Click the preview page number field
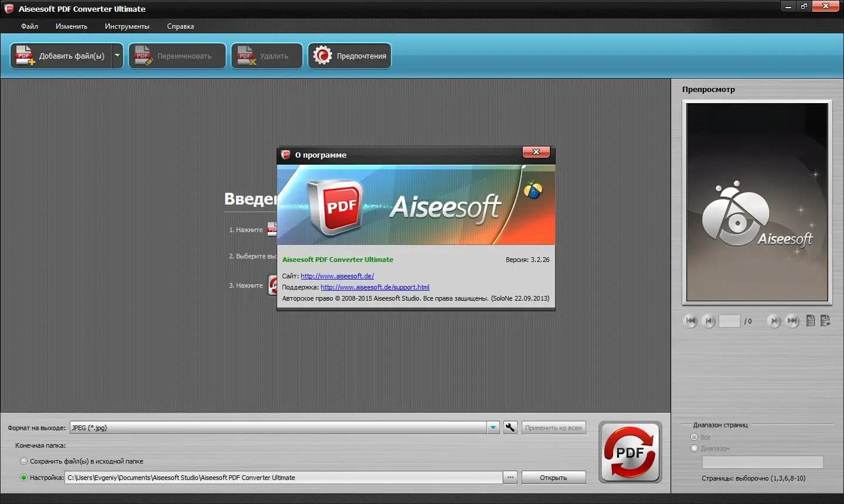Image resolution: width=844 pixels, height=504 pixels. pyautogui.click(x=729, y=321)
